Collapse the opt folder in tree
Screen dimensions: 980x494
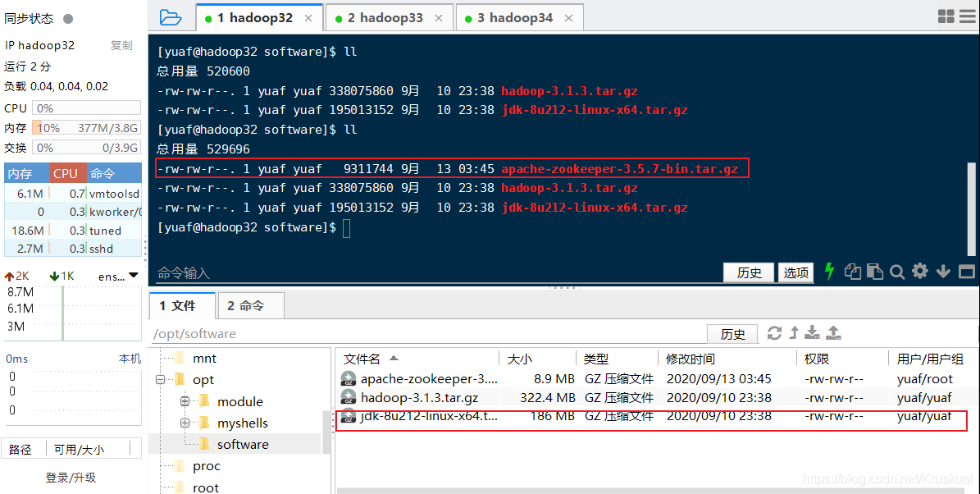pos(161,380)
